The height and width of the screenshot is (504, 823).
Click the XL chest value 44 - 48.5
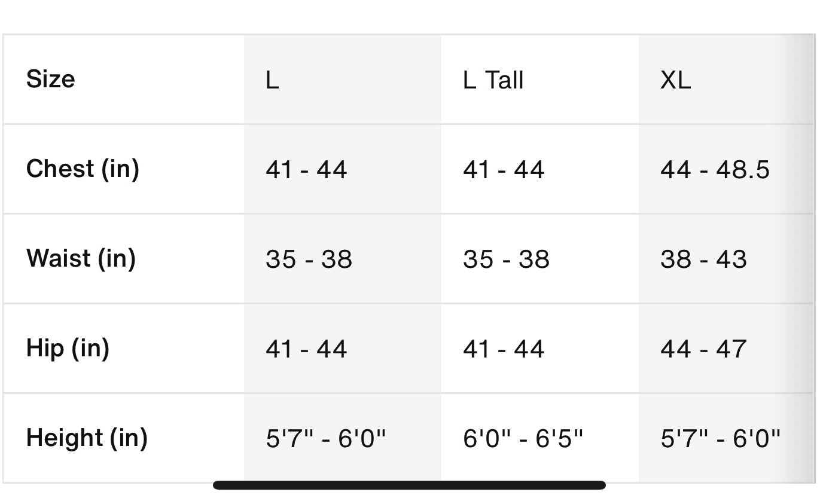point(715,170)
